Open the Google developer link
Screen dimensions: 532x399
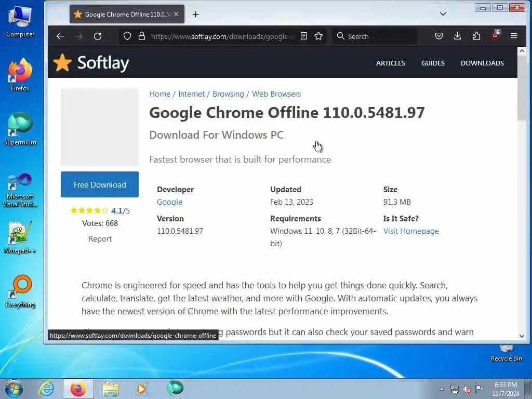(x=170, y=202)
